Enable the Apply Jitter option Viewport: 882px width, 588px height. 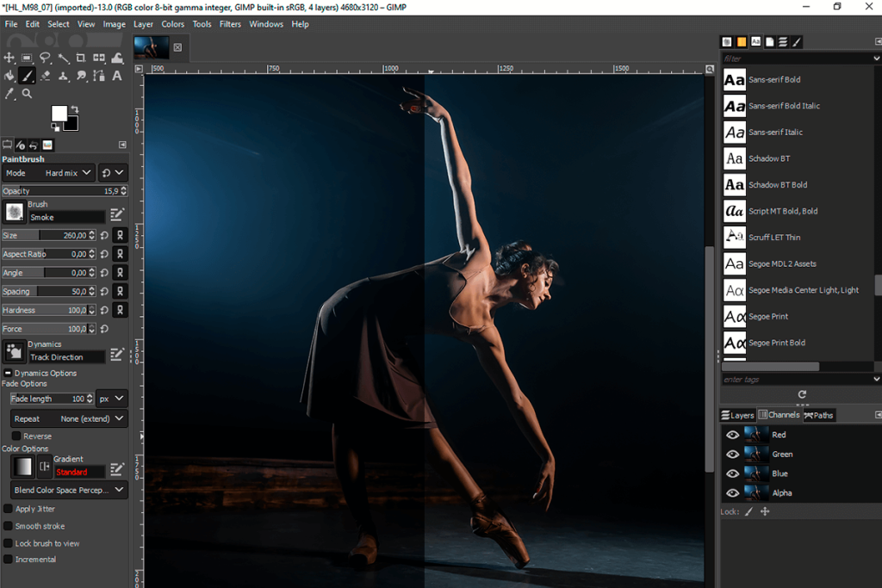(7, 509)
